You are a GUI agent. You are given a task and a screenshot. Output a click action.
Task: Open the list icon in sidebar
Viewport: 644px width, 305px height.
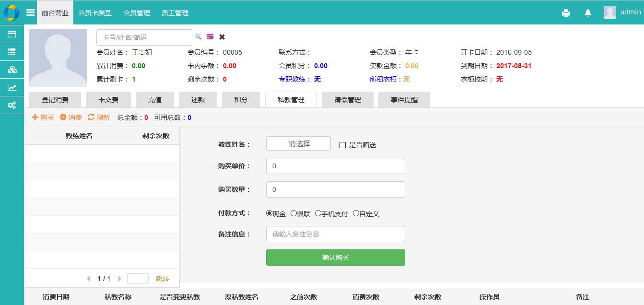point(12,52)
